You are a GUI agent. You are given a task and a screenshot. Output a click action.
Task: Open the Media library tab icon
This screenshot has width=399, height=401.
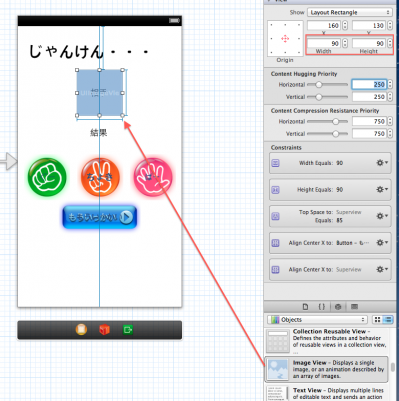pos(354,307)
